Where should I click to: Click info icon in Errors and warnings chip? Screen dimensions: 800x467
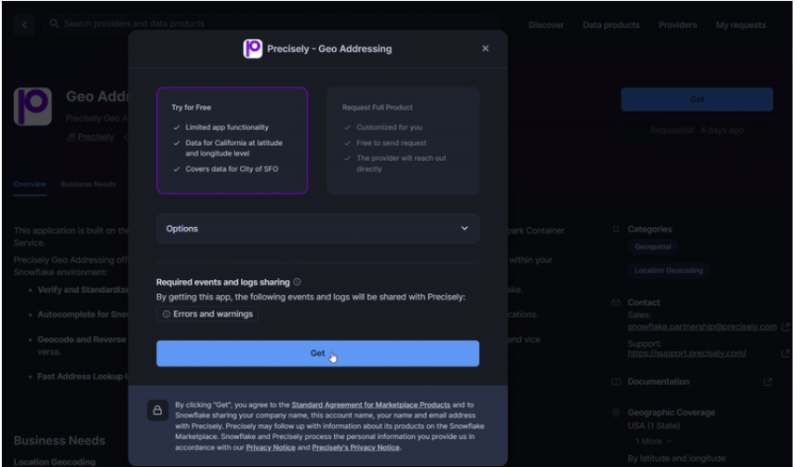[166, 314]
